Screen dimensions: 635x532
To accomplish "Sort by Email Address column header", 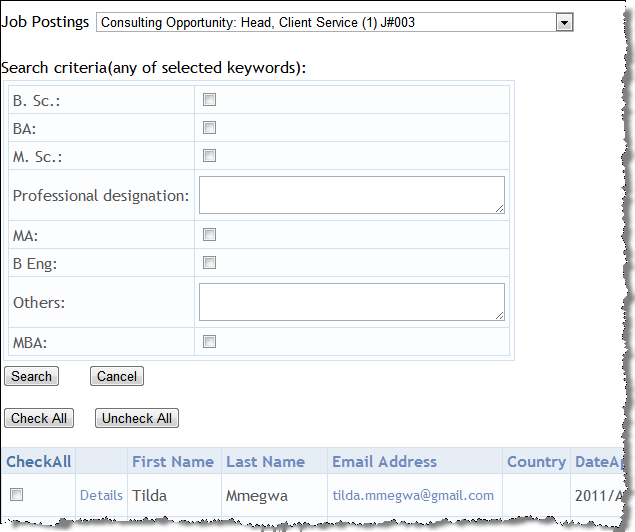I will coord(384,462).
